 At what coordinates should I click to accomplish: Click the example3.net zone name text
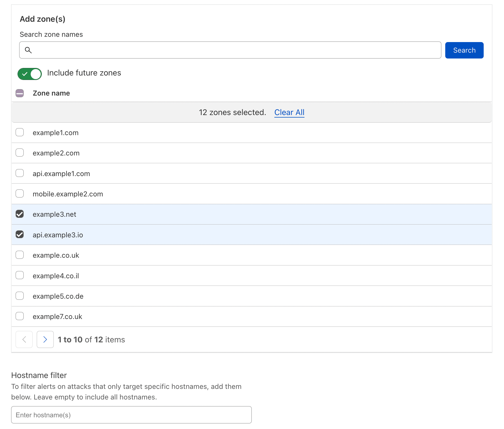click(55, 214)
